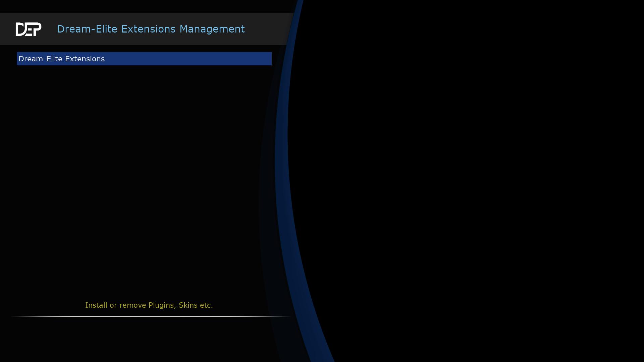This screenshot has height=362, width=644.
Task: Click the word Install in bottom description
Action: (96, 305)
